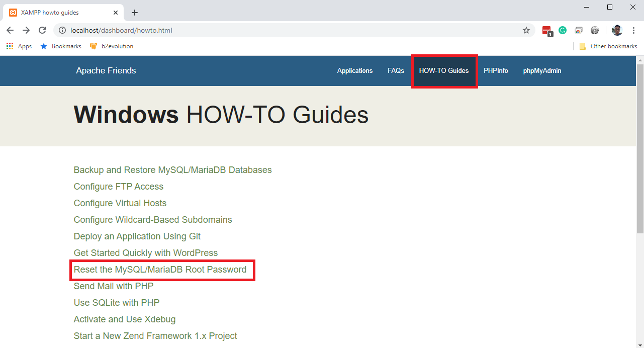
Task: Reload the current page
Action: click(42, 30)
